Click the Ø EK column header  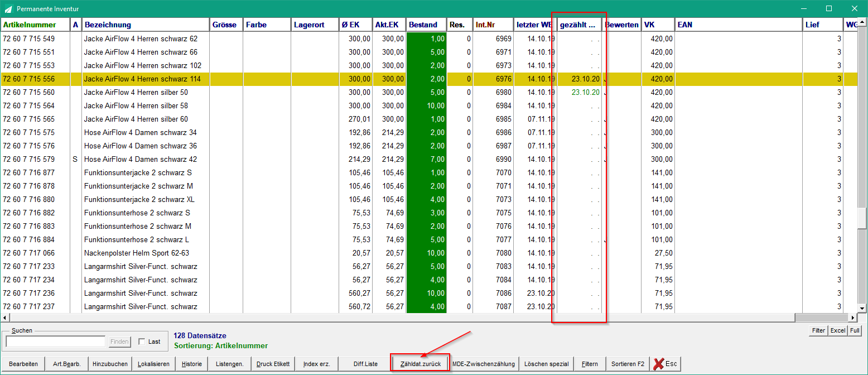click(355, 25)
